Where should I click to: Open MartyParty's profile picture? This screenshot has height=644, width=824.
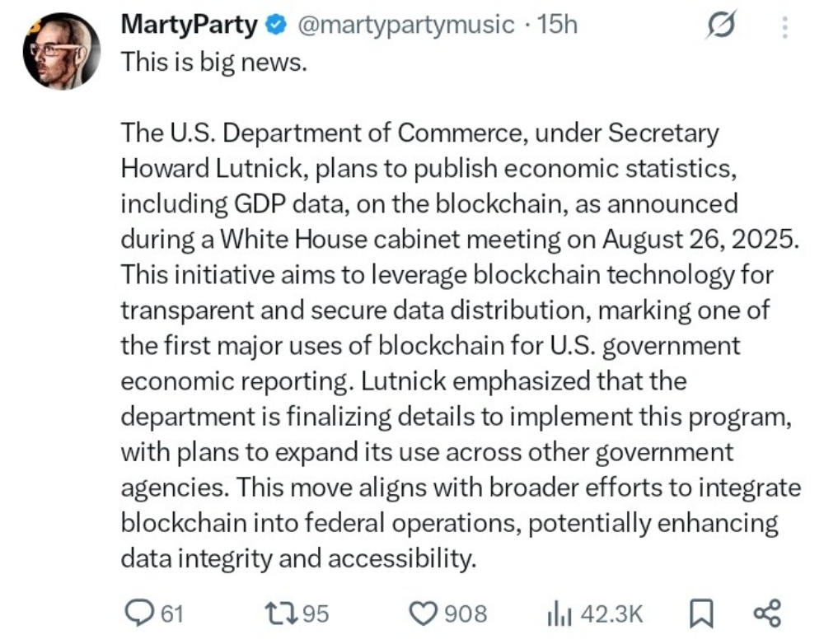click(x=62, y=52)
